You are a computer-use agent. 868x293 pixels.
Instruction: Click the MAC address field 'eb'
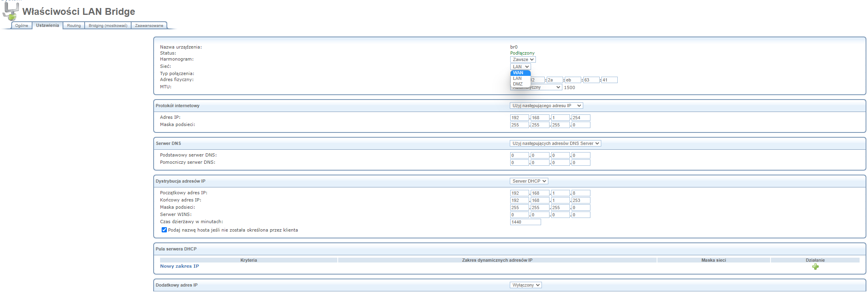[x=573, y=80]
